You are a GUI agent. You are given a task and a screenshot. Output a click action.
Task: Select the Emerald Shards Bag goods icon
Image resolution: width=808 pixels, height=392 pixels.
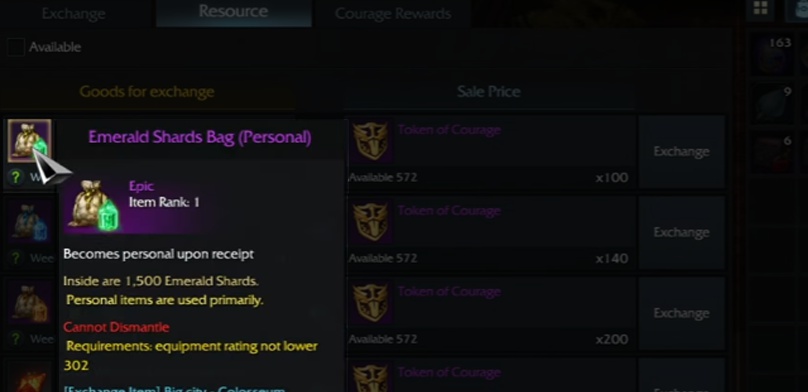[x=29, y=141]
